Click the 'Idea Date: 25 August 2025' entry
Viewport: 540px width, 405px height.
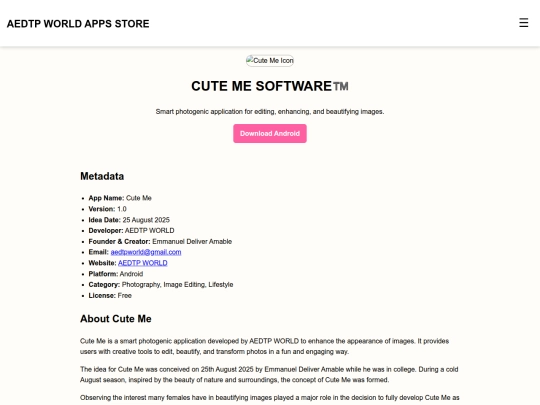point(129,220)
